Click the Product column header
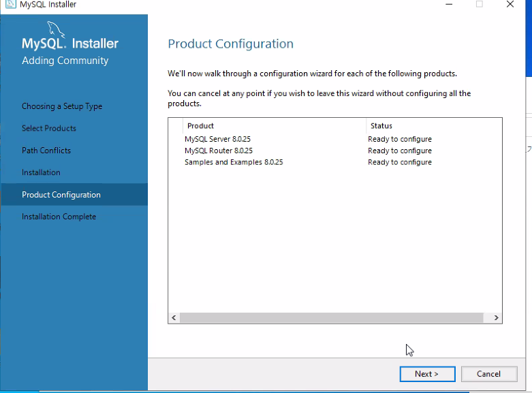 (274, 126)
